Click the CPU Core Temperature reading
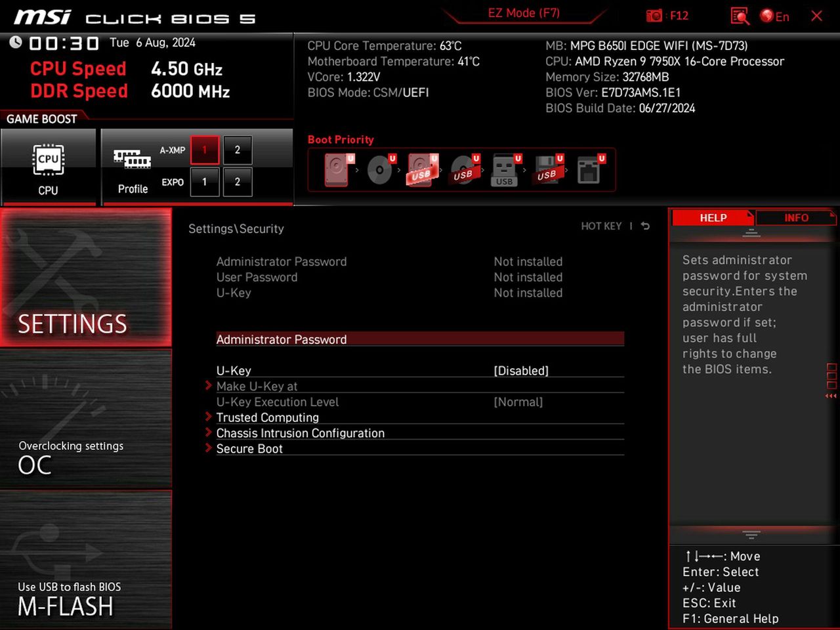Screen dimensions: 840x630 [x=385, y=46]
